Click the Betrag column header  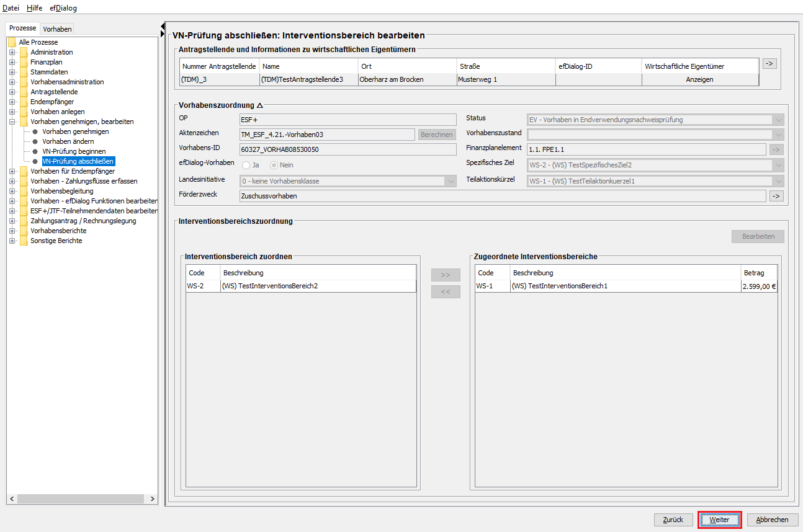(x=758, y=273)
